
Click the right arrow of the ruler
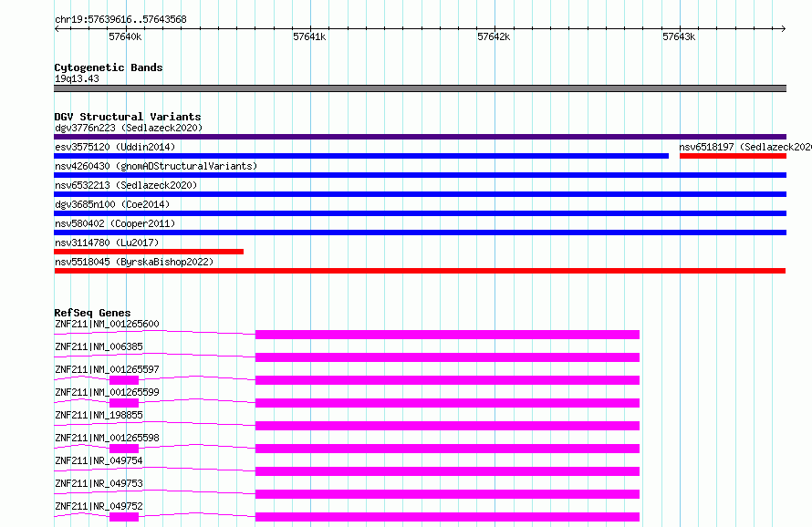(783, 29)
